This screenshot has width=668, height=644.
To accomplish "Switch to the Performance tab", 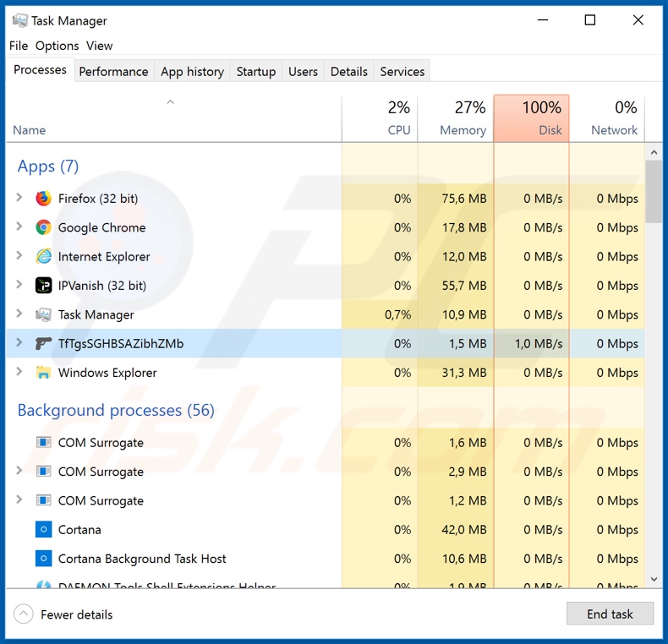I will pyautogui.click(x=114, y=71).
